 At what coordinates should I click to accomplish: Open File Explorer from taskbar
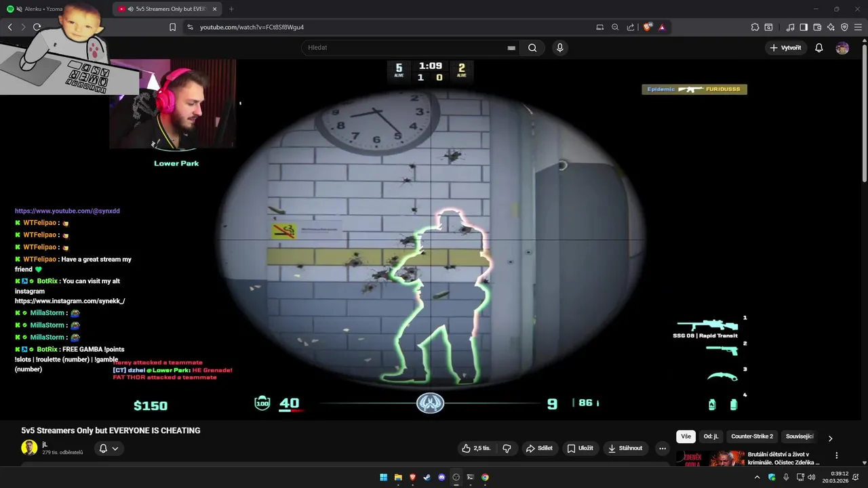(398, 477)
